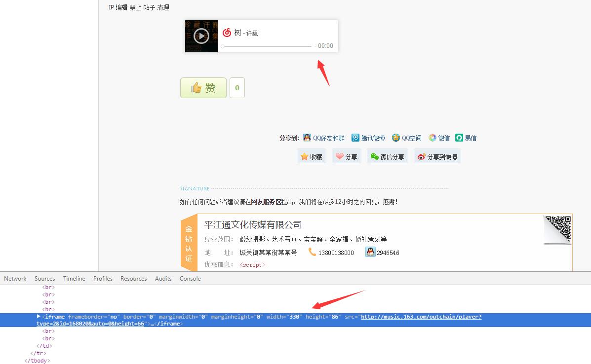The height and width of the screenshot is (364, 591).
Task: Click the phone icon beside 13800138000
Action: tap(312, 252)
